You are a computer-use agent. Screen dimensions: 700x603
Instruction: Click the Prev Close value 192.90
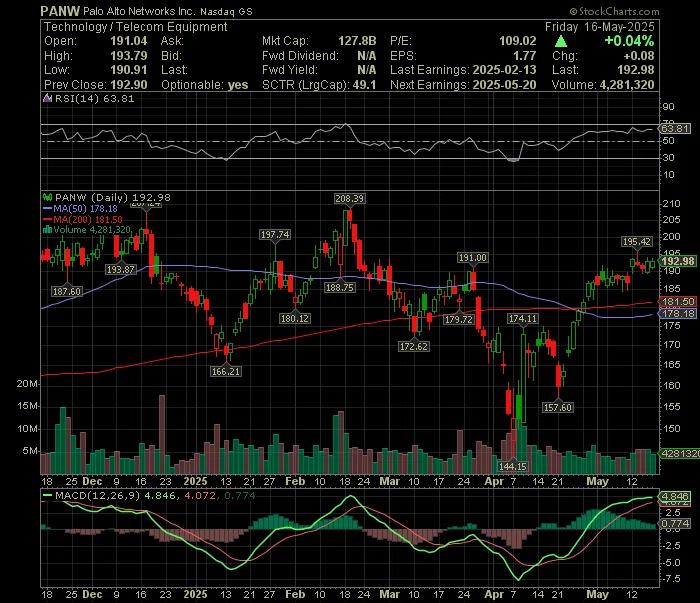(x=129, y=85)
